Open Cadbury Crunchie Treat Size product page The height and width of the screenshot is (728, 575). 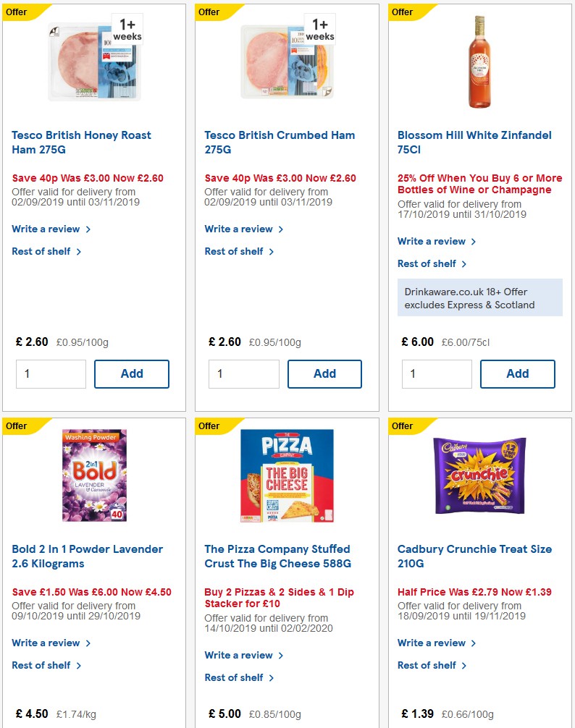475,556
